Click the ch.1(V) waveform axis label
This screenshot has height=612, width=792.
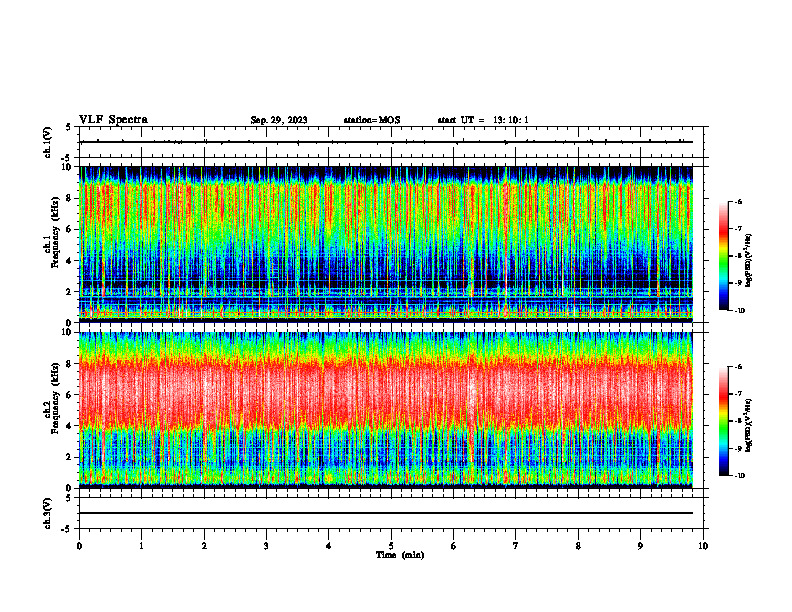48,142
